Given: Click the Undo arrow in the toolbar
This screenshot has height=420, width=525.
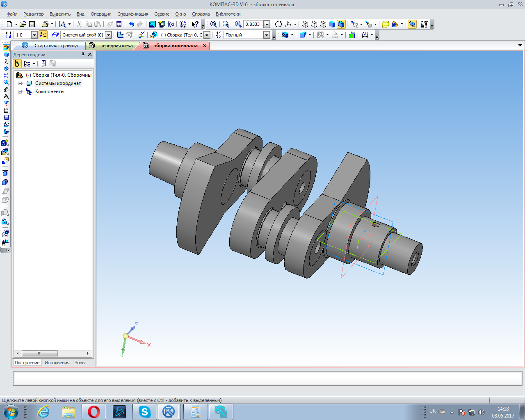Looking at the screenshot, I should coord(131,24).
